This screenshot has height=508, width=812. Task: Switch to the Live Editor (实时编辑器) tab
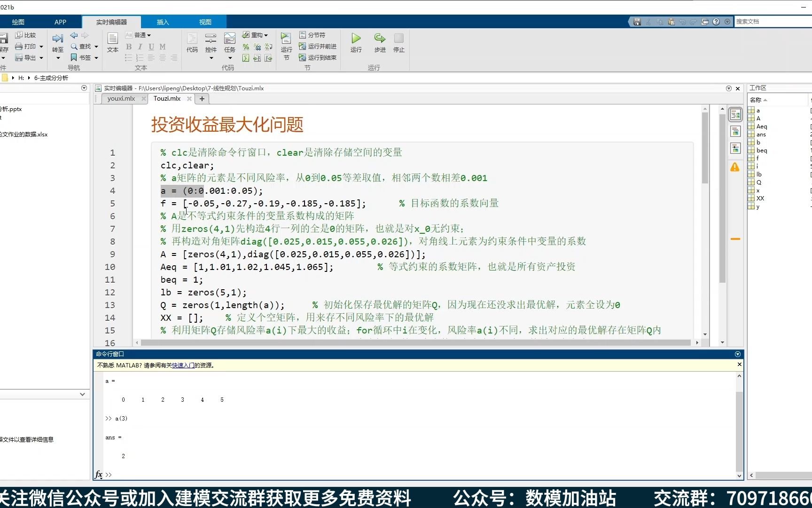pos(111,22)
